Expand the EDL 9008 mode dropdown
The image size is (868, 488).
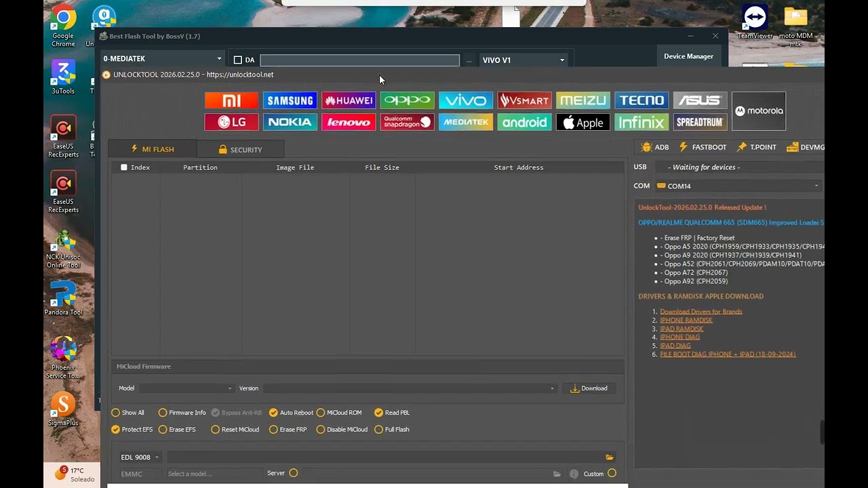pyautogui.click(x=140, y=457)
